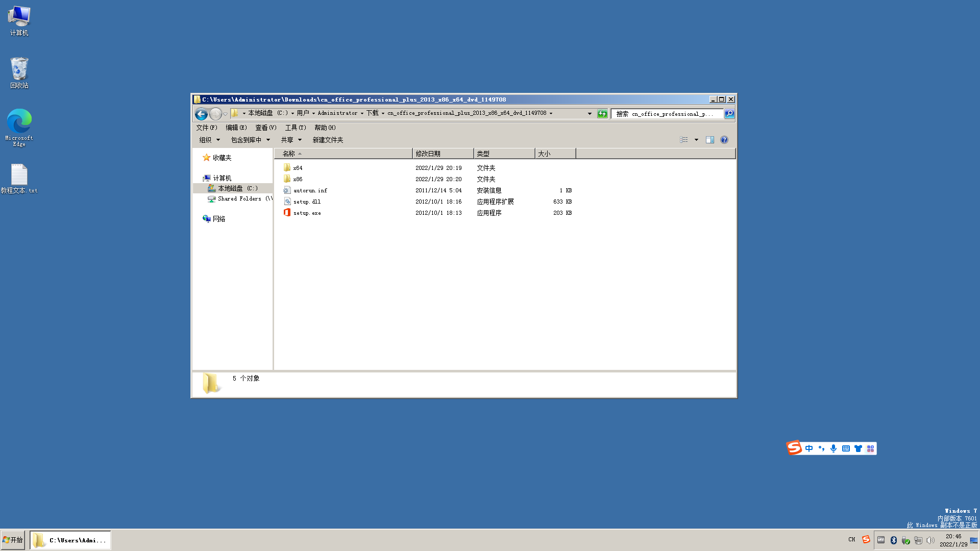
Task: Toggle Chinese mode on Sogou bar
Action: [809, 448]
